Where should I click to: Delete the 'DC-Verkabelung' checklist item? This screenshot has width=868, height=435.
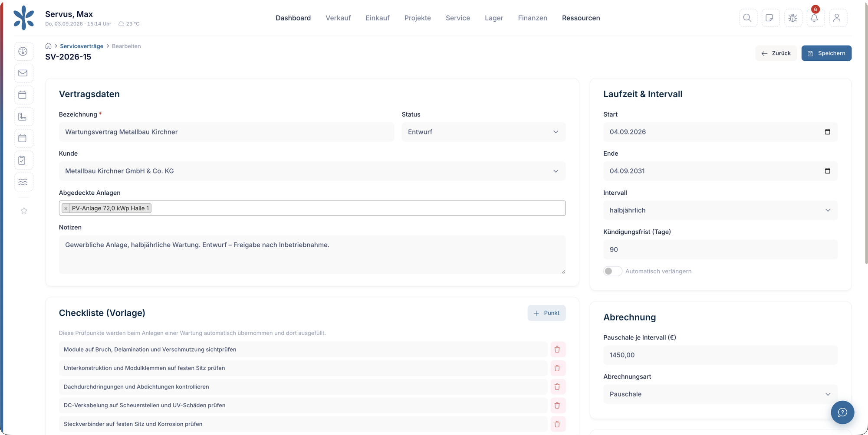click(x=558, y=406)
